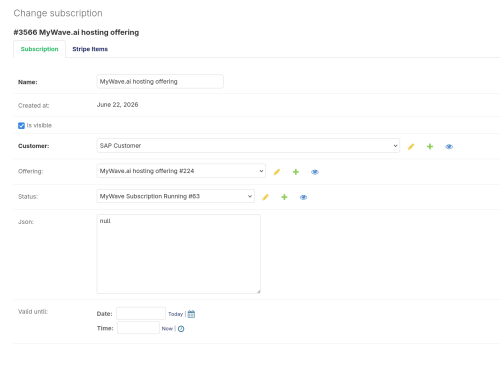Focus the Json textarea containing null
The image size is (500, 368).
(x=179, y=254)
